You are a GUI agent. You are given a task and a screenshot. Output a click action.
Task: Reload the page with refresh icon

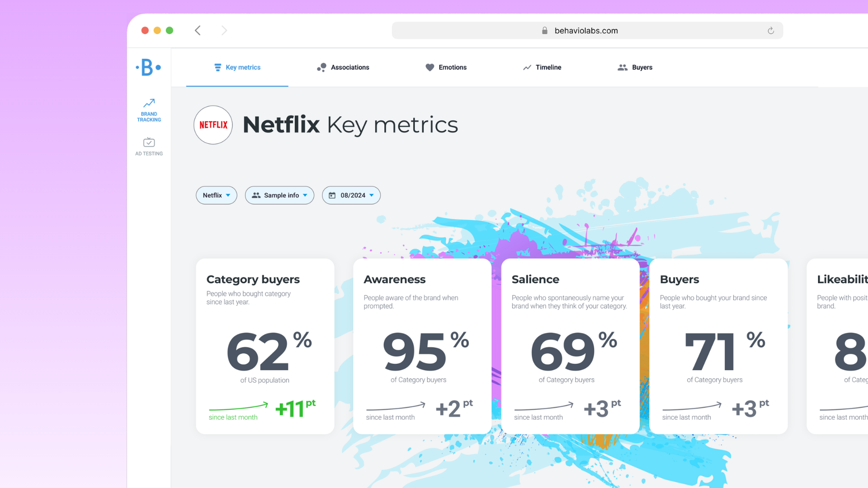(771, 30)
